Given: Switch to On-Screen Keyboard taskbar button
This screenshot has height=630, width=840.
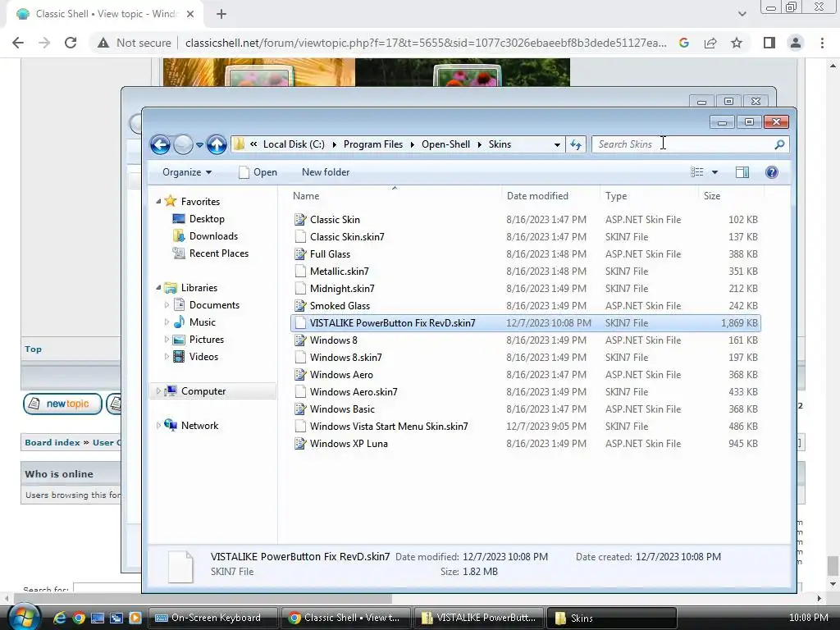Looking at the screenshot, I should pyautogui.click(x=212, y=618).
